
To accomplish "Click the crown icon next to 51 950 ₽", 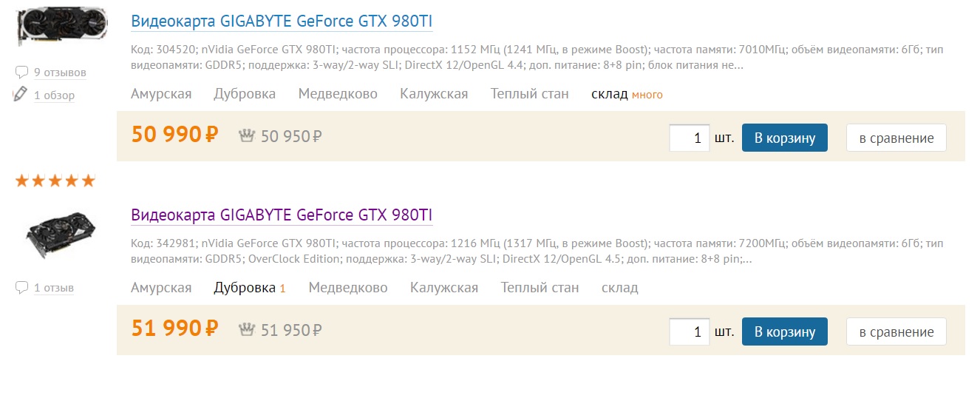I will point(247,329).
